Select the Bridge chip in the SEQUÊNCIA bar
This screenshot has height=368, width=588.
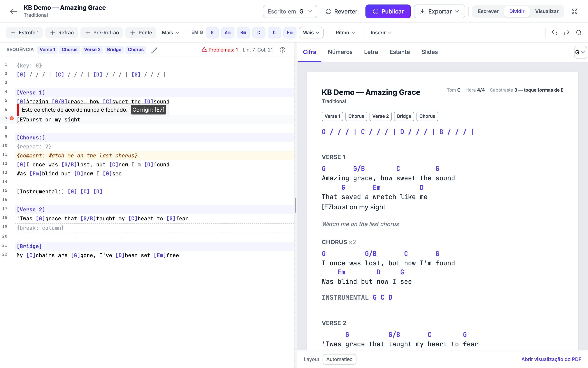(114, 50)
